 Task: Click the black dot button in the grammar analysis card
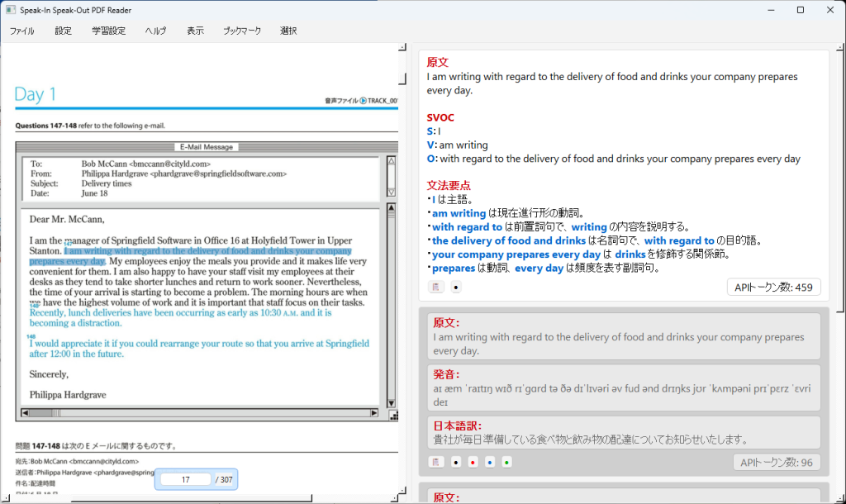point(456,287)
